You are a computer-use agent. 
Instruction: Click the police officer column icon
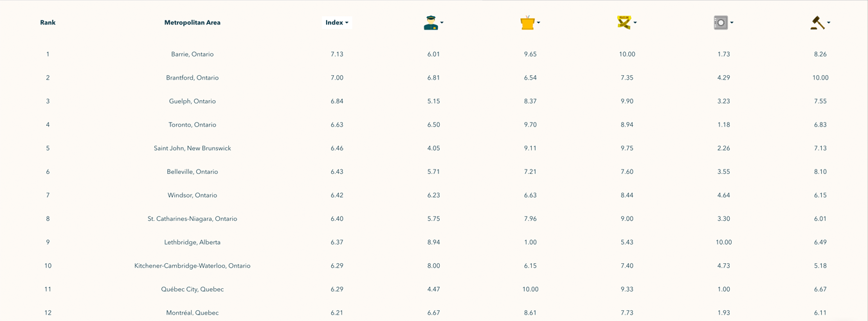click(430, 22)
